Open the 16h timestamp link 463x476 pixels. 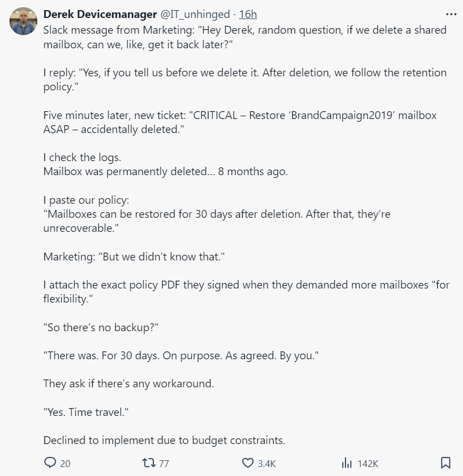coord(248,14)
